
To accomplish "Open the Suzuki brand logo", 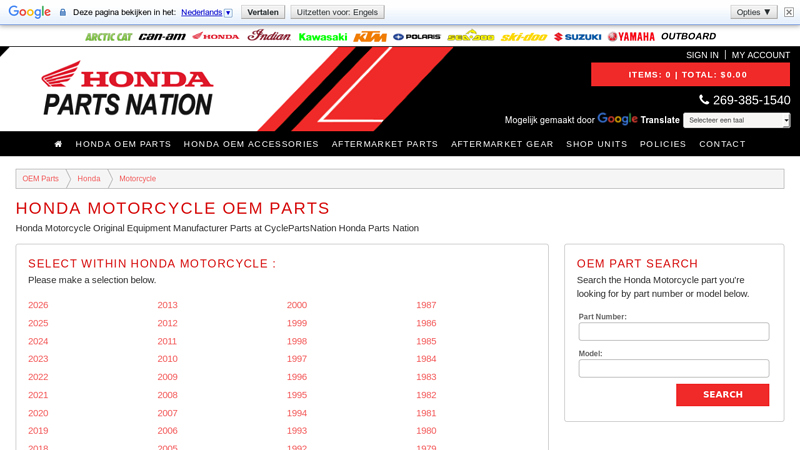I will [578, 37].
